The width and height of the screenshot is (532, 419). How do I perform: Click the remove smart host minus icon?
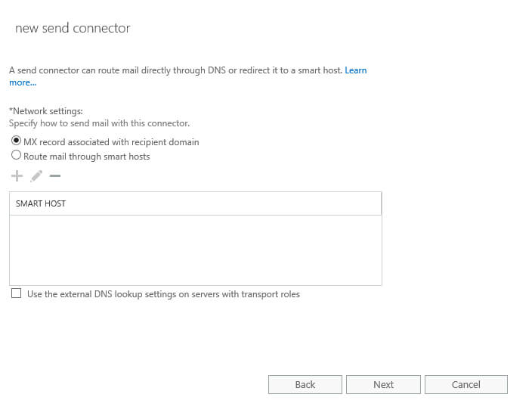(x=55, y=176)
